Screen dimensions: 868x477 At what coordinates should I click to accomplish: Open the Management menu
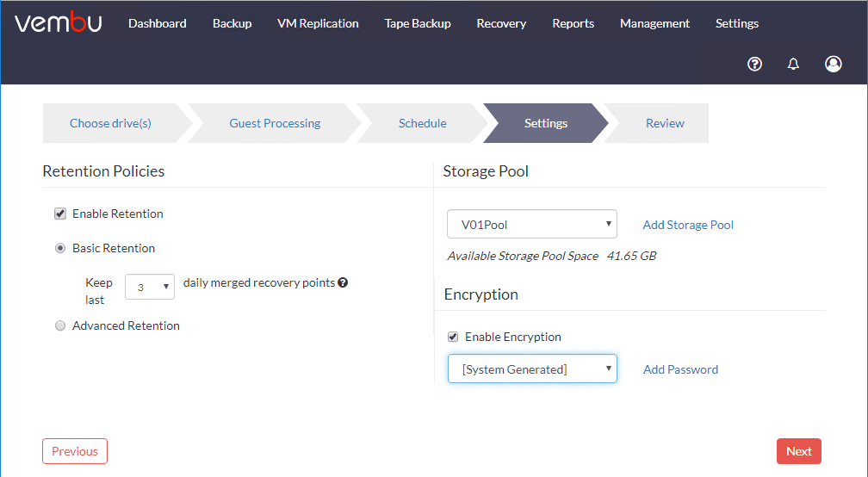[x=654, y=23]
